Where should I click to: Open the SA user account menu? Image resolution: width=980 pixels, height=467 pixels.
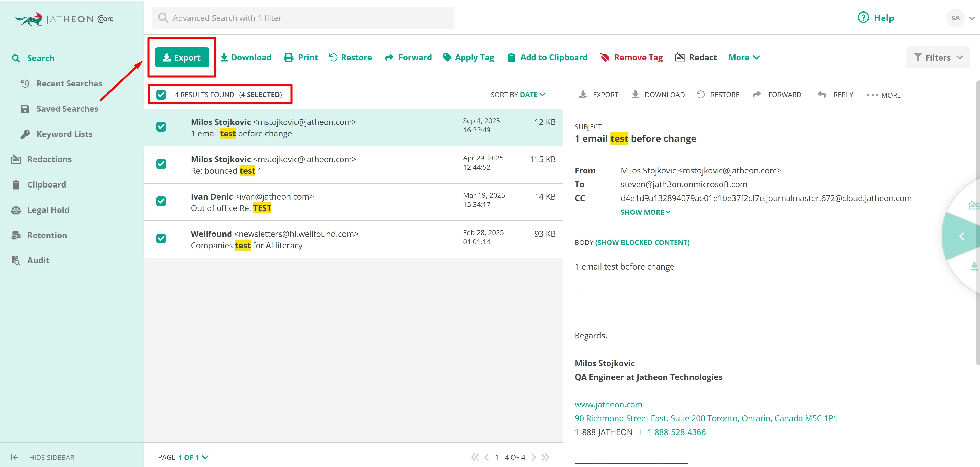coord(961,18)
